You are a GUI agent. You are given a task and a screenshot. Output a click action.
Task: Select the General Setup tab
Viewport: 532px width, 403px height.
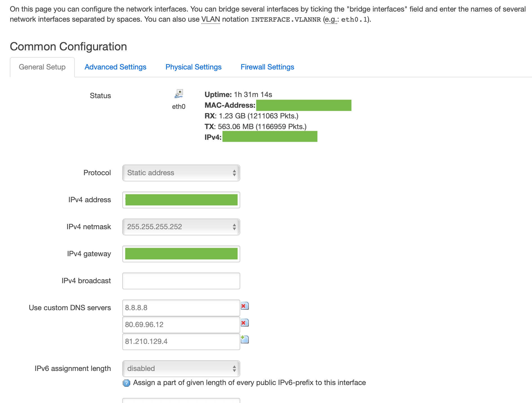click(42, 67)
